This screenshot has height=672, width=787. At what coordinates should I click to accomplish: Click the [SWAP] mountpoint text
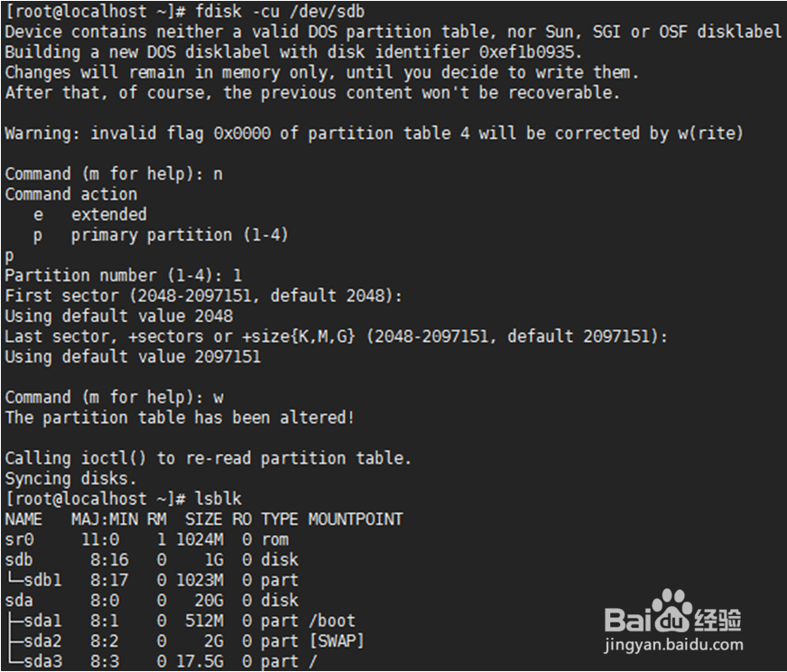click(x=336, y=641)
